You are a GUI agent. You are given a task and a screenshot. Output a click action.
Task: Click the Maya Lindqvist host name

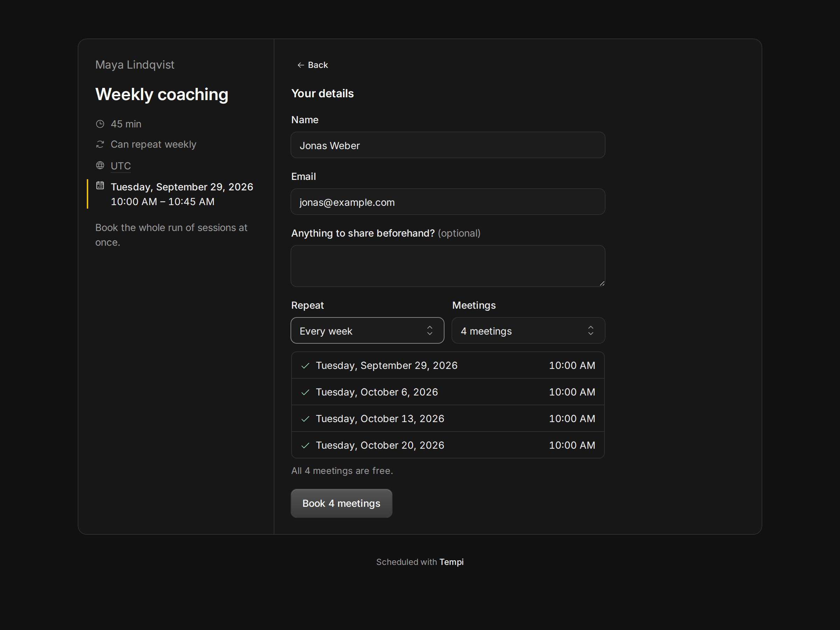click(135, 65)
